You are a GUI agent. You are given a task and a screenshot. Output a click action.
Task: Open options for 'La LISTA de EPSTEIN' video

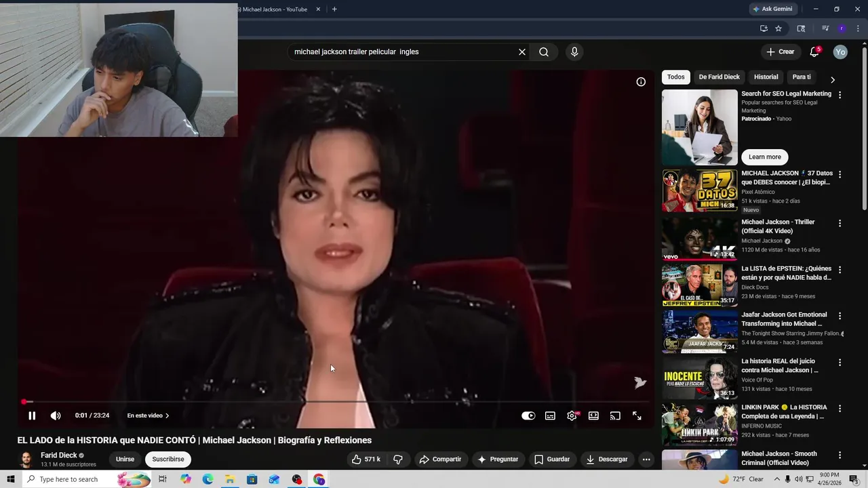click(840, 270)
